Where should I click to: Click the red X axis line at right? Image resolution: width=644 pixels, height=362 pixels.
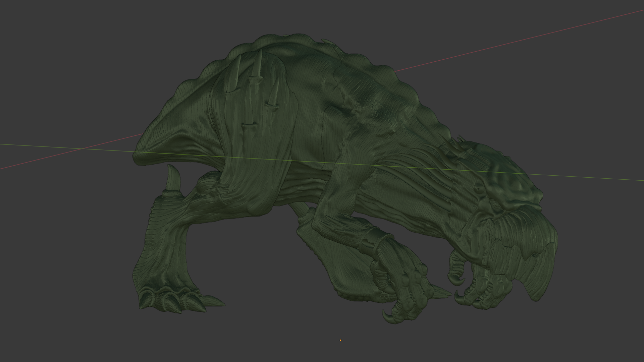[x=537, y=36]
